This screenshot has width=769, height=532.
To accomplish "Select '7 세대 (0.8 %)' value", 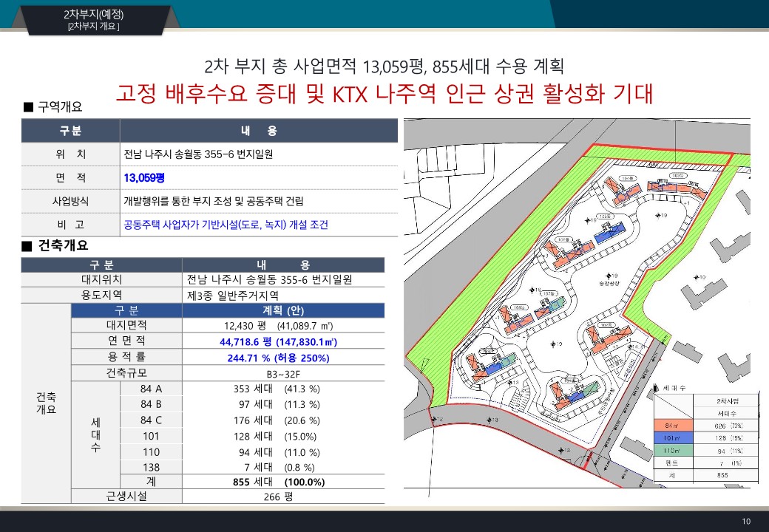I will (280, 467).
